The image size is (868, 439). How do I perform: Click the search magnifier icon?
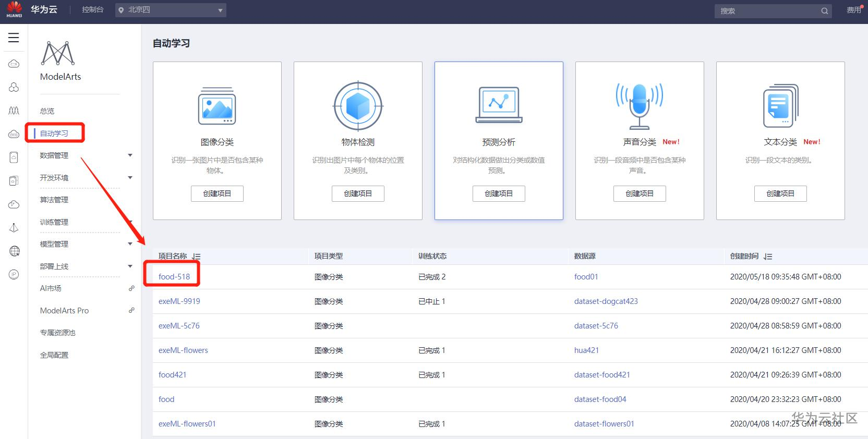tap(824, 11)
